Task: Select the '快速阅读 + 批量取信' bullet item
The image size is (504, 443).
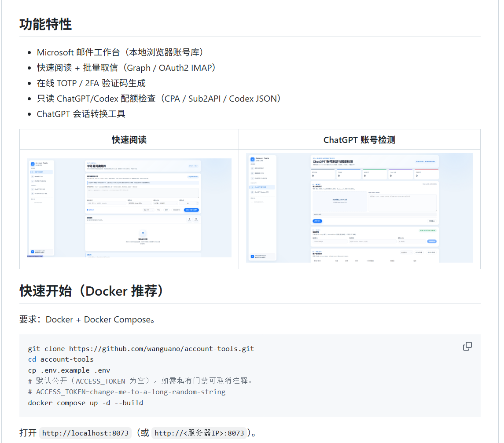Action: click(x=126, y=68)
